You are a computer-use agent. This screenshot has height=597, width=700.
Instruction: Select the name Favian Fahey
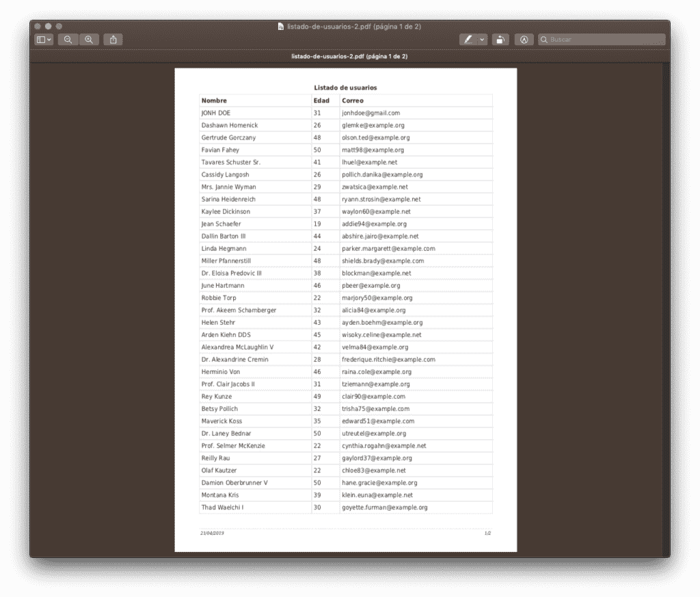(x=220, y=150)
